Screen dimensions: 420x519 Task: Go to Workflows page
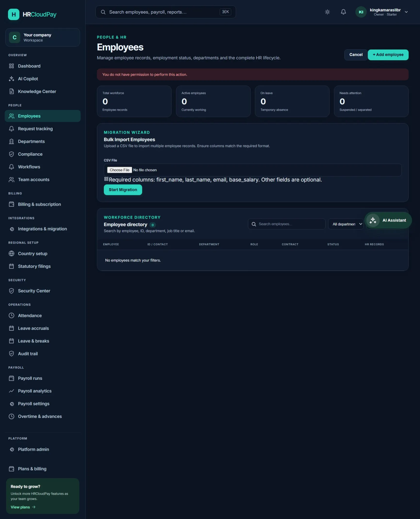[x=43, y=167]
